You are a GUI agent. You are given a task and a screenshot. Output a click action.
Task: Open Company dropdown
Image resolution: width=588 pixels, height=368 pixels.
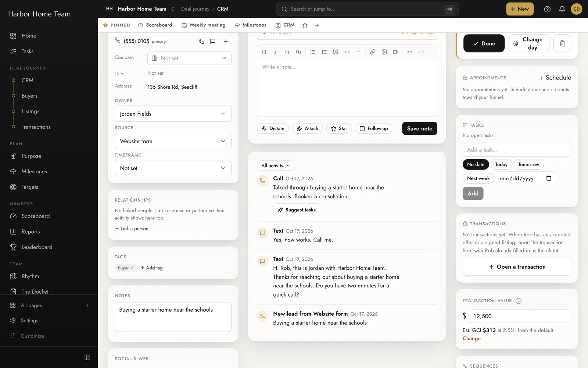(x=189, y=58)
